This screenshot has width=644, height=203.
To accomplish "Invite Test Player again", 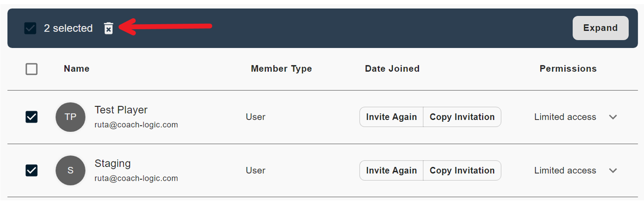I will pyautogui.click(x=391, y=117).
